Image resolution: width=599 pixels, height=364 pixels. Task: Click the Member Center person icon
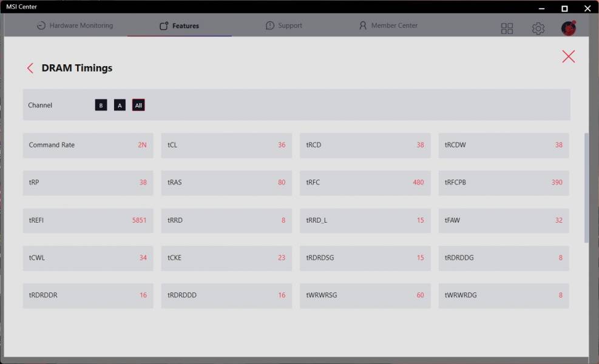[x=362, y=25]
